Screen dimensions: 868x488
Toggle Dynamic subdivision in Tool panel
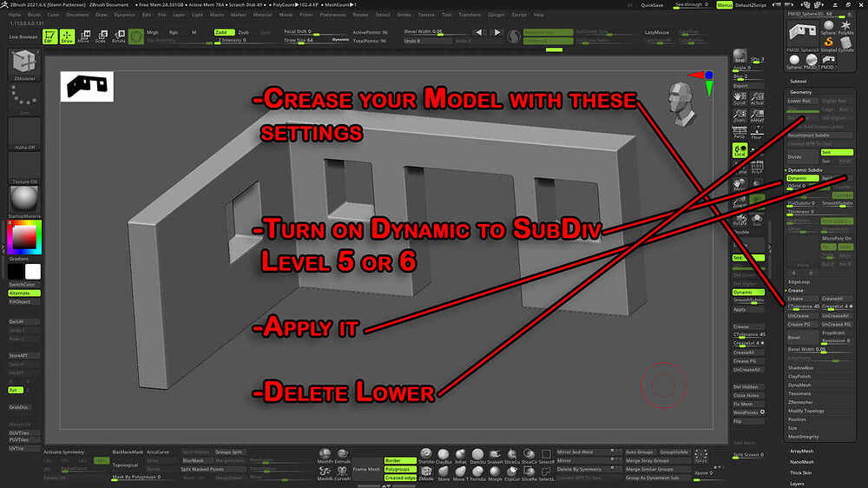(x=802, y=178)
